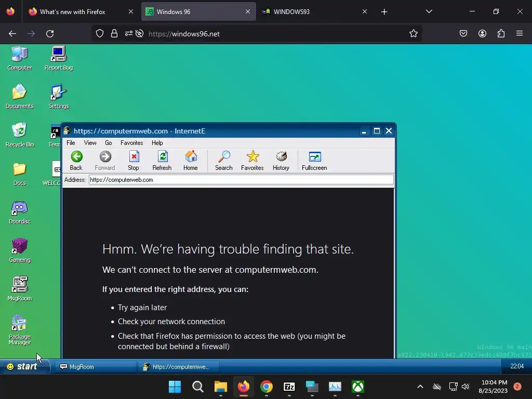Image resolution: width=532 pixels, height=399 pixels.
Task: Open the 10:04 PM date and clock
Action: [493, 387]
